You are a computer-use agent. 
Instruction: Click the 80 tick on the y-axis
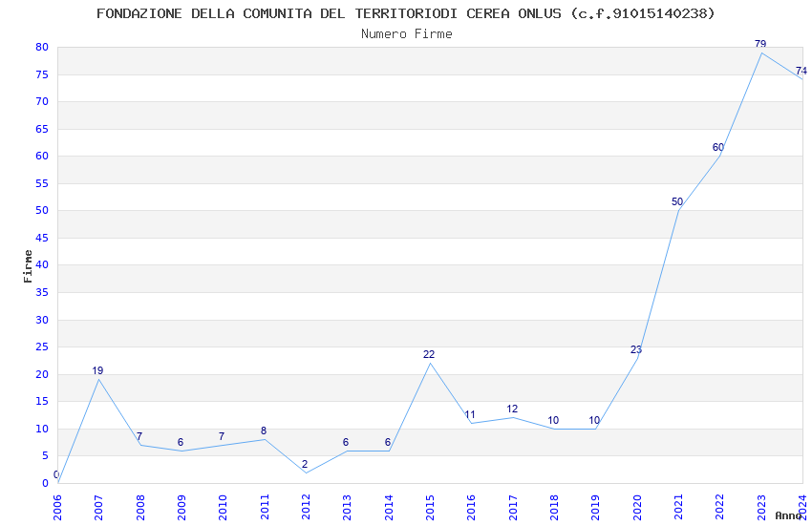click(x=41, y=47)
